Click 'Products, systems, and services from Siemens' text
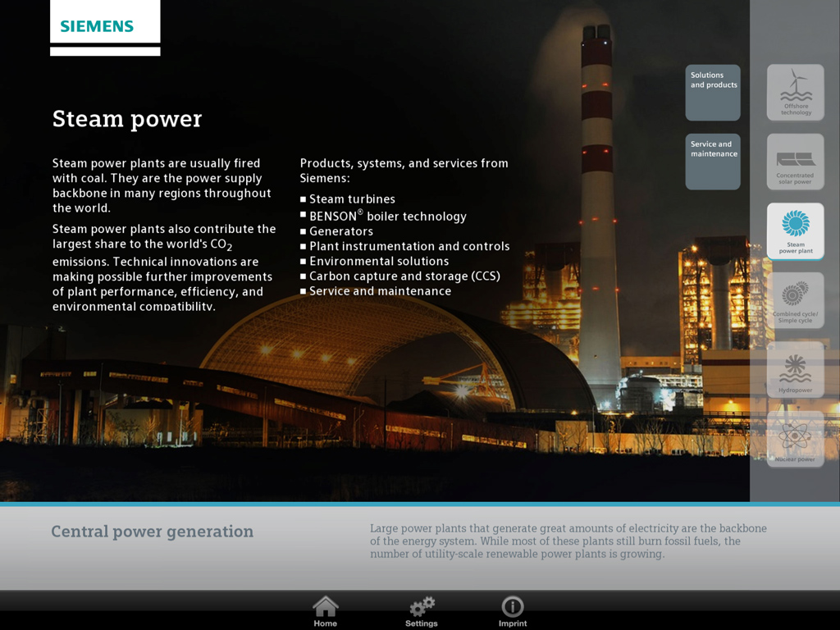This screenshot has width=840, height=630. (x=404, y=171)
